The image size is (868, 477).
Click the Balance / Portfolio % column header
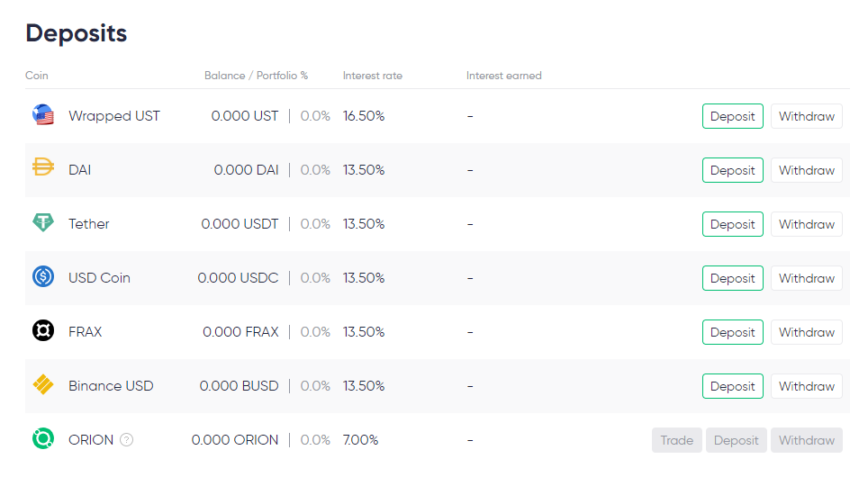click(x=256, y=76)
